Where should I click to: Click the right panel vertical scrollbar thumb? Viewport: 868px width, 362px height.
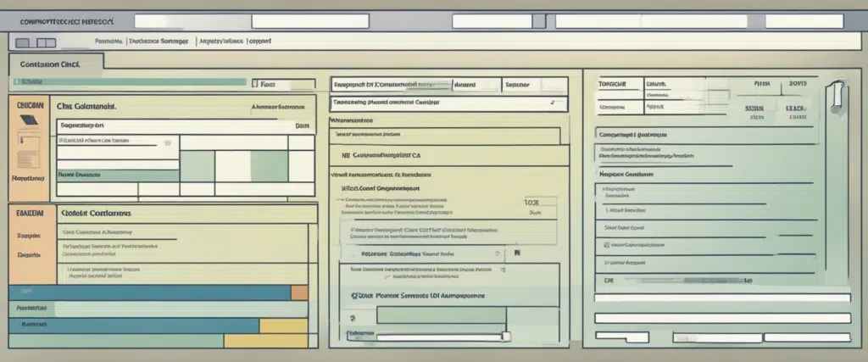pos(837,97)
